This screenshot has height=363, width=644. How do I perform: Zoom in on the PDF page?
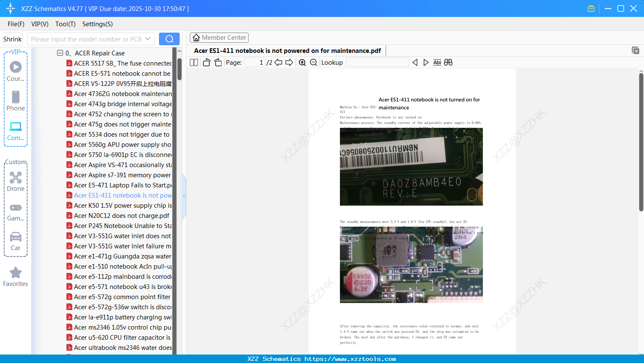point(302,62)
